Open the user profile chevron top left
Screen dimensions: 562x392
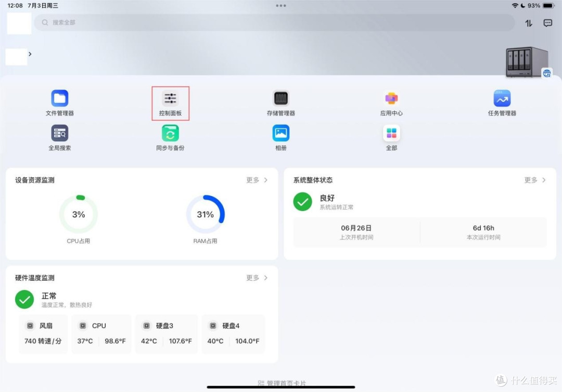pyautogui.click(x=30, y=54)
